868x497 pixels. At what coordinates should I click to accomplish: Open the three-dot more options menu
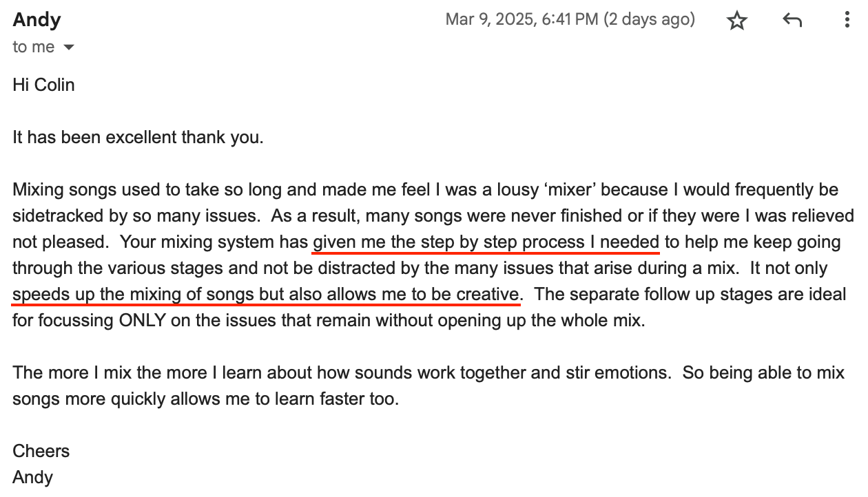(847, 20)
